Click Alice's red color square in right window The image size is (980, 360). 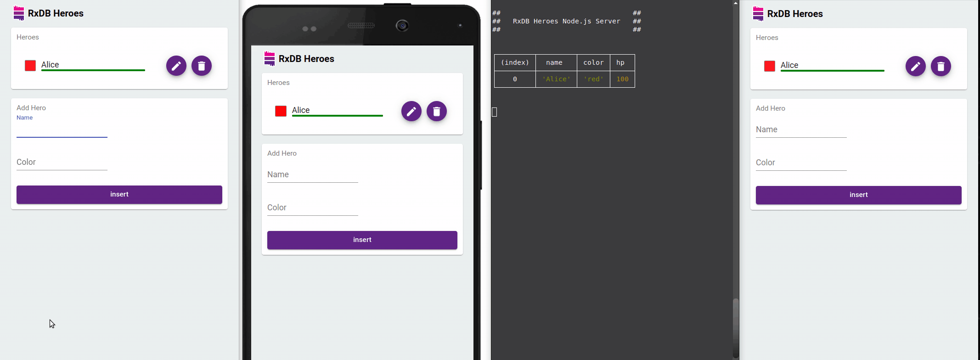click(x=770, y=66)
